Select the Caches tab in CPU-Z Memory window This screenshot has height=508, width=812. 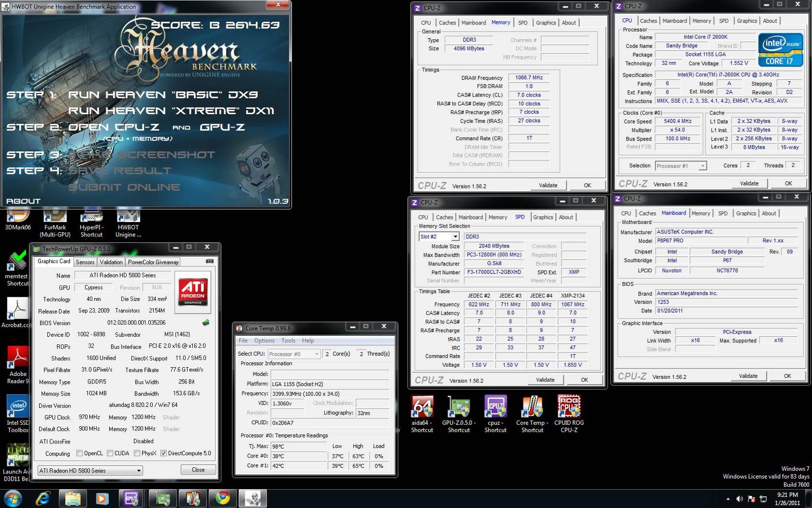pyautogui.click(x=447, y=23)
